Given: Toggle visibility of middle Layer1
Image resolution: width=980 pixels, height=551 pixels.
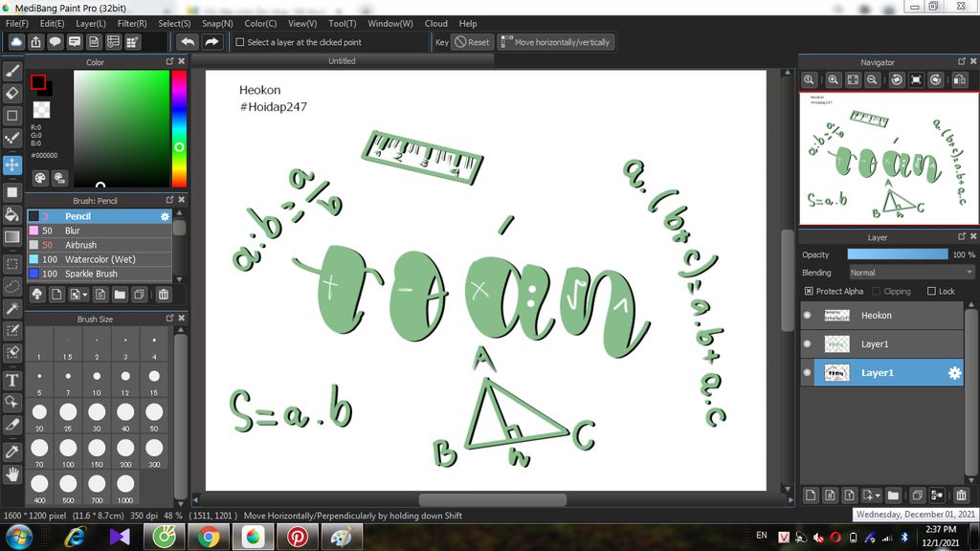Looking at the screenshot, I should point(807,344).
